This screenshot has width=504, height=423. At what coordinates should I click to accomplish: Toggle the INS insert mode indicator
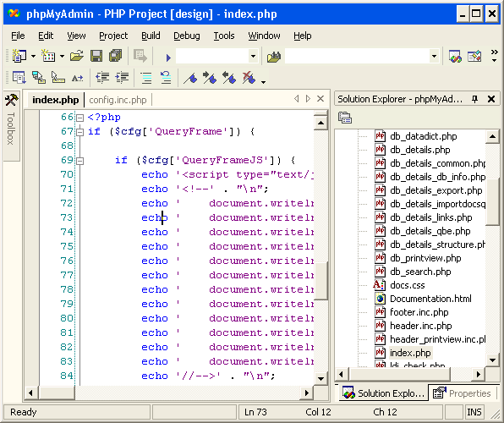point(474,412)
